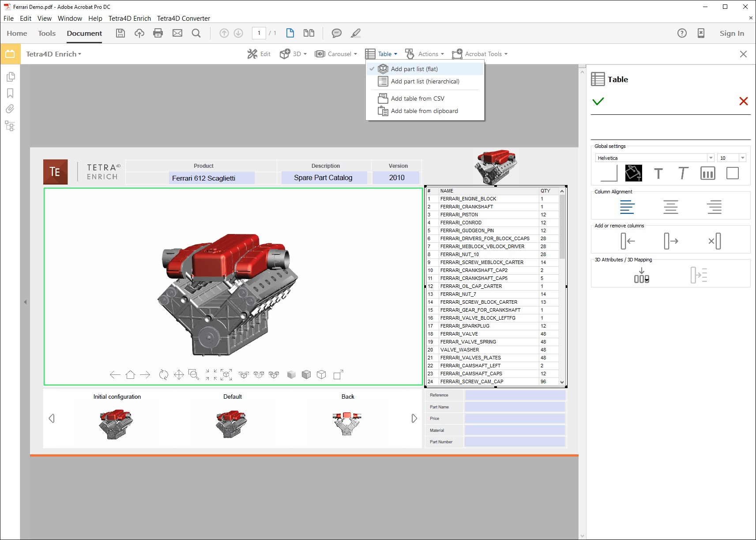Set column alignment to center
Image resolution: width=756 pixels, height=540 pixels.
(x=670, y=207)
